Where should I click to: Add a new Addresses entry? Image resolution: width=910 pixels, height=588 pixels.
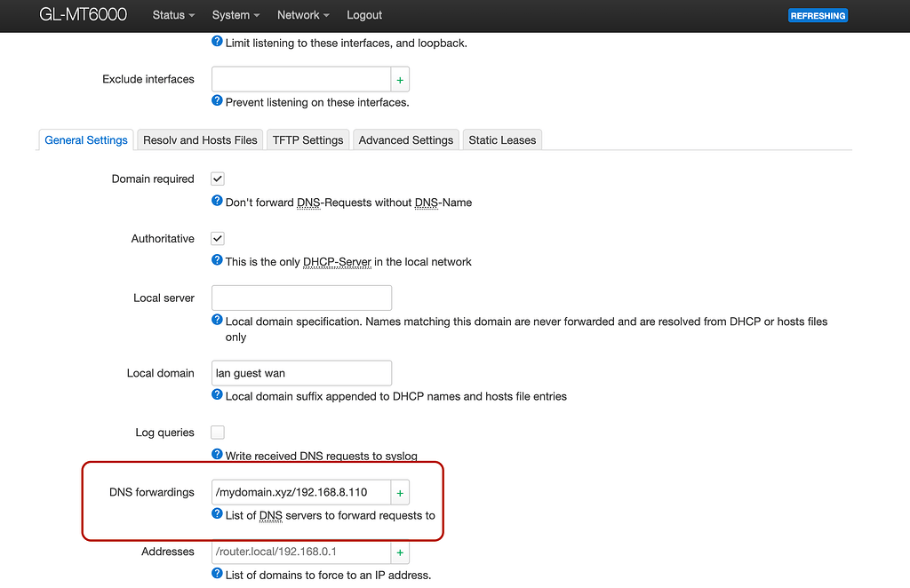pyautogui.click(x=399, y=552)
